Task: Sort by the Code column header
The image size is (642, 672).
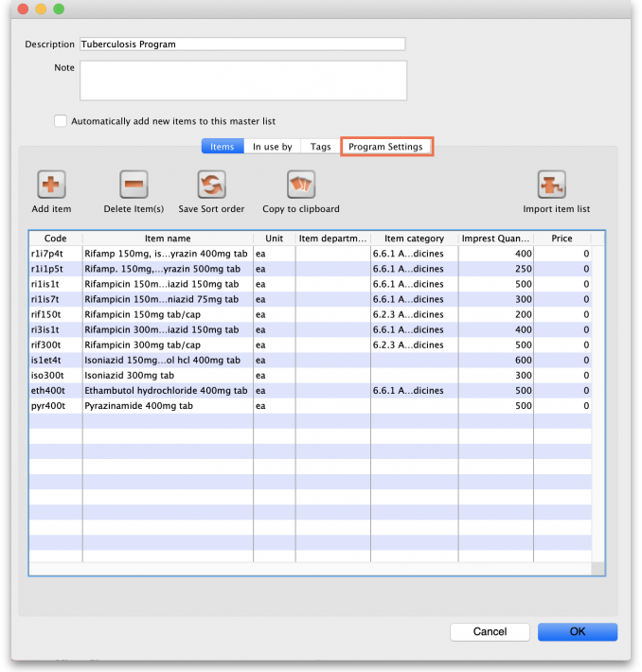Action: 56,239
